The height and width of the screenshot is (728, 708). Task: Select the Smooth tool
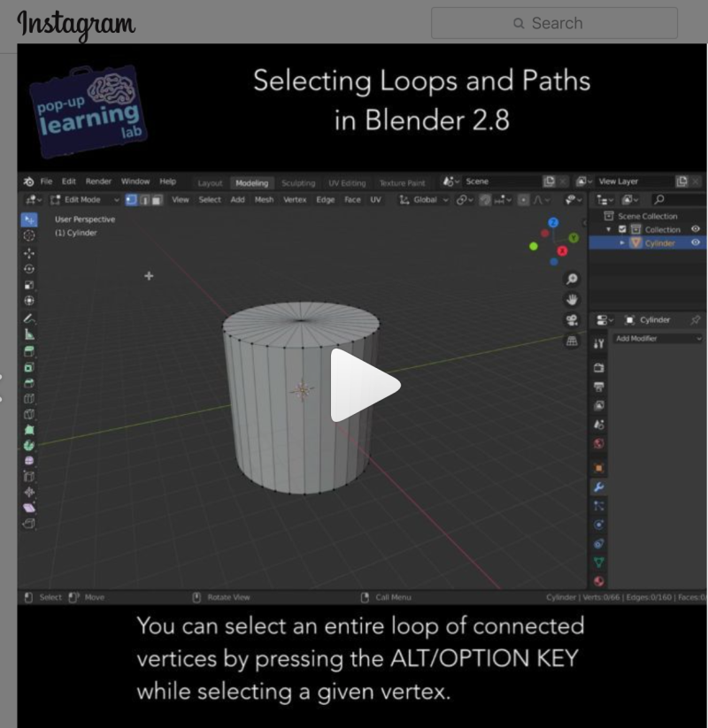tap(29, 461)
